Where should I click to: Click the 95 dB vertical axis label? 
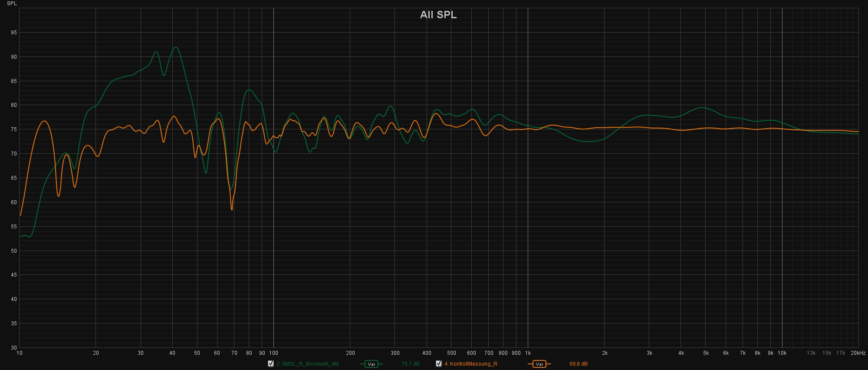click(x=14, y=33)
